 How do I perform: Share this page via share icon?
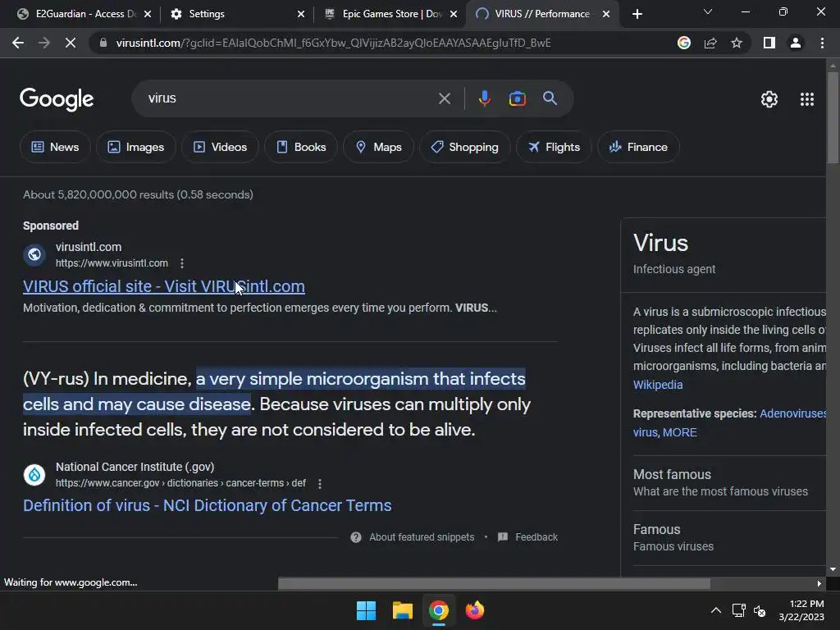click(710, 43)
